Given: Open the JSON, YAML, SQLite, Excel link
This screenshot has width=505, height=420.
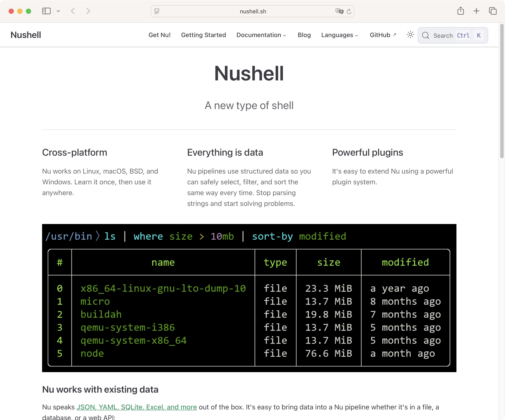Looking at the screenshot, I should pyautogui.click(x=137, y=407).
